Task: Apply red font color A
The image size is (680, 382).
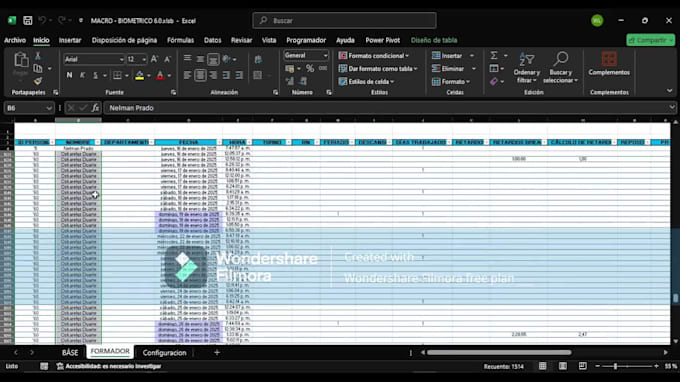Action: (160, 75)
